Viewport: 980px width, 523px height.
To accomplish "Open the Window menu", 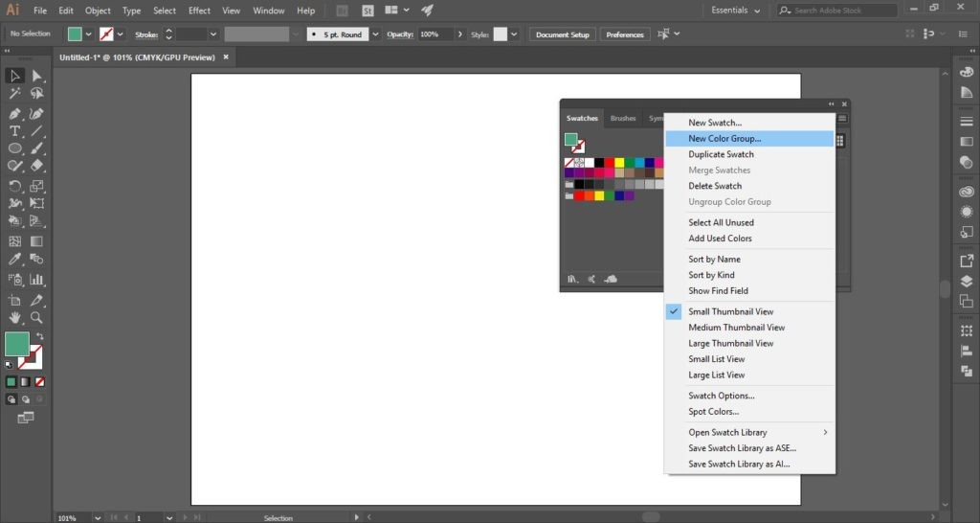I will [x=269, y=11].
